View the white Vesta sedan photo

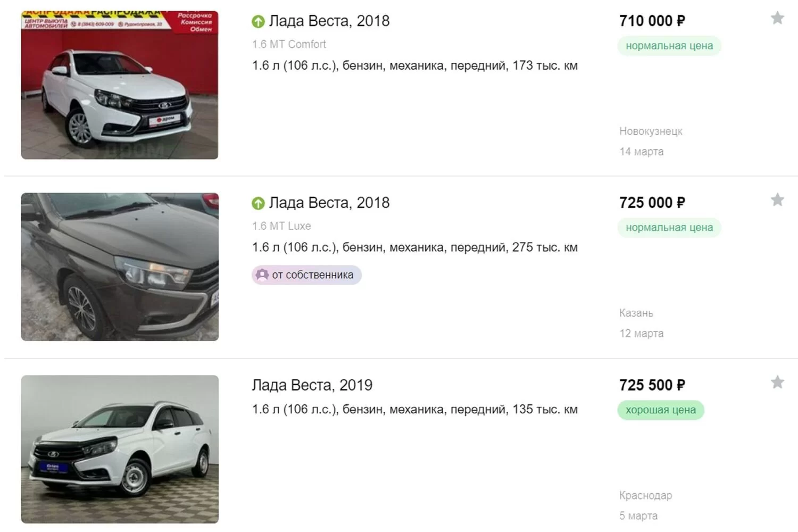click(x=120, y=85)
